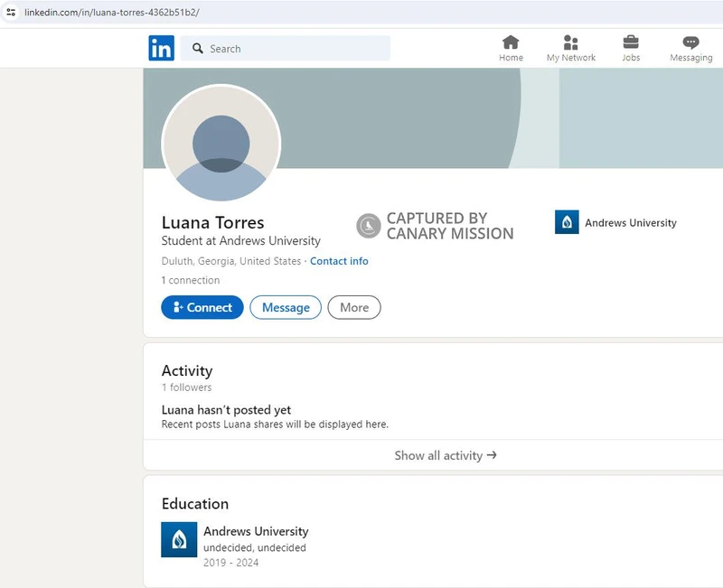The width and height of the screenshot is (723, 588).
Task: Open the Messaging speech bubble icon
Action: [x=690, y=42]
